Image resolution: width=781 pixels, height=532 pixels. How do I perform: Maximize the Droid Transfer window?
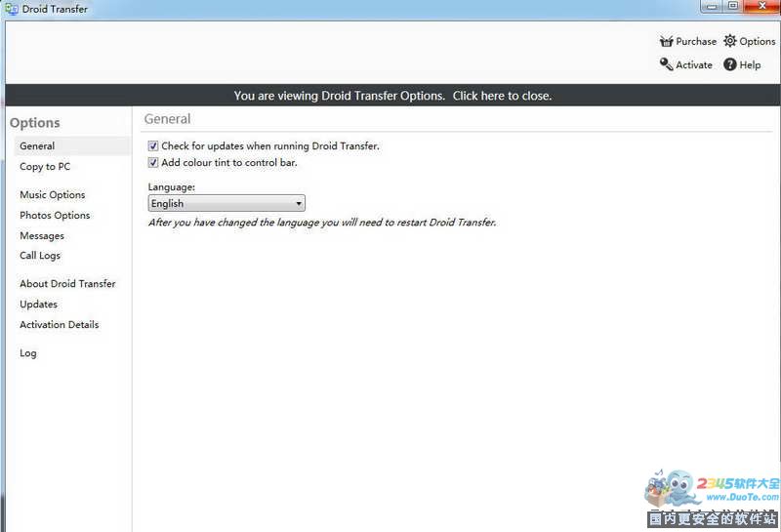[733, 6]
